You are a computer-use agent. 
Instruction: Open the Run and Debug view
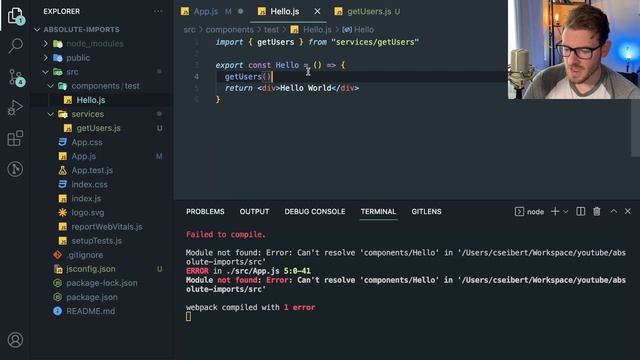pos(15,108)
